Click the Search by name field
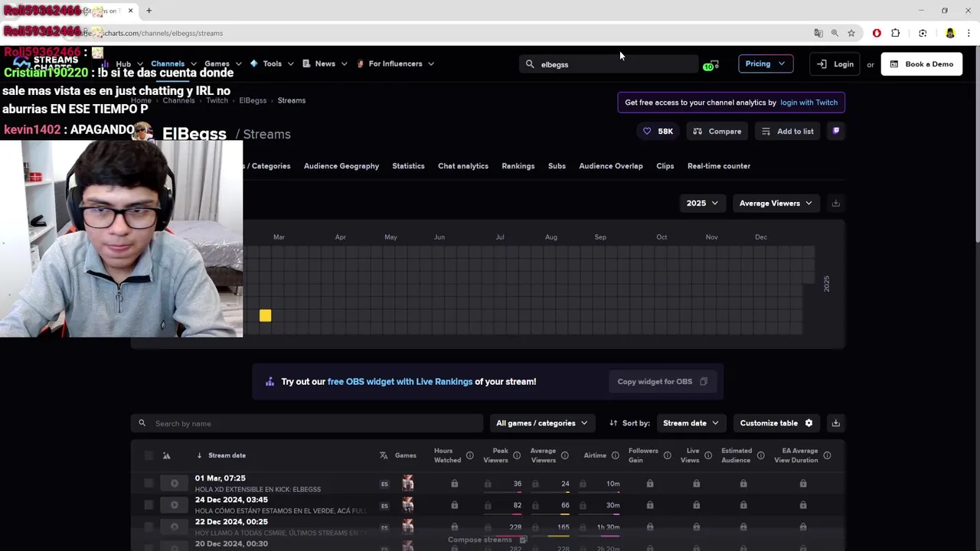This screenshot has width=980, height=551. coord(307,423)
